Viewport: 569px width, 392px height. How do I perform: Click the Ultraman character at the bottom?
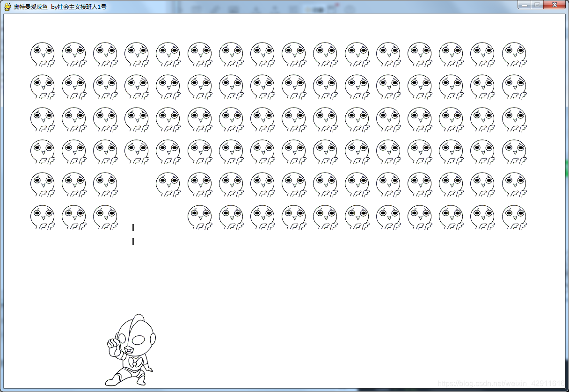click(131, 350)
